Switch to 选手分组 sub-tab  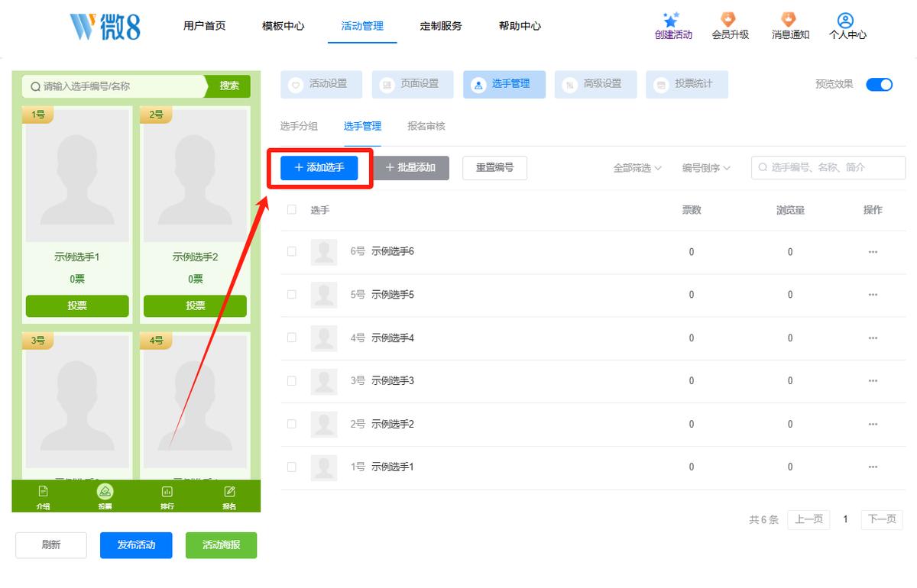click(x=299, y=127)
